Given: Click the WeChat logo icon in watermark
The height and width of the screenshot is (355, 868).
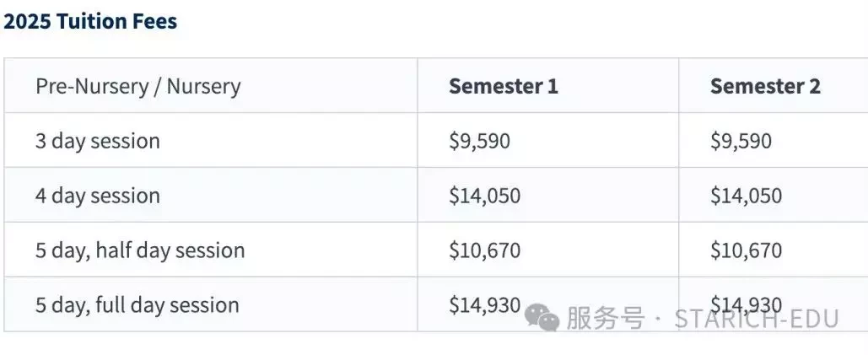Looking at the screenshot, I should (542, 317).
